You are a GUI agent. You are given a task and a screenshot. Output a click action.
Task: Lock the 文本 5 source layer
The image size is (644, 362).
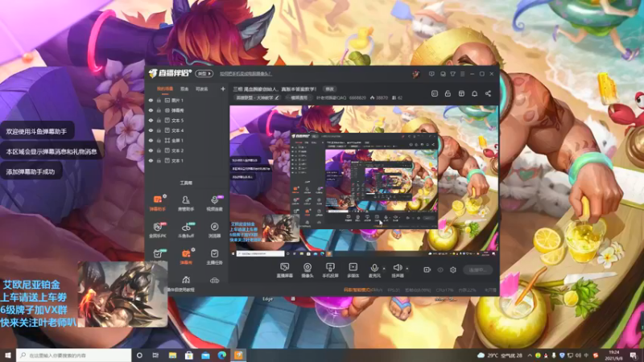coord(159,120)
